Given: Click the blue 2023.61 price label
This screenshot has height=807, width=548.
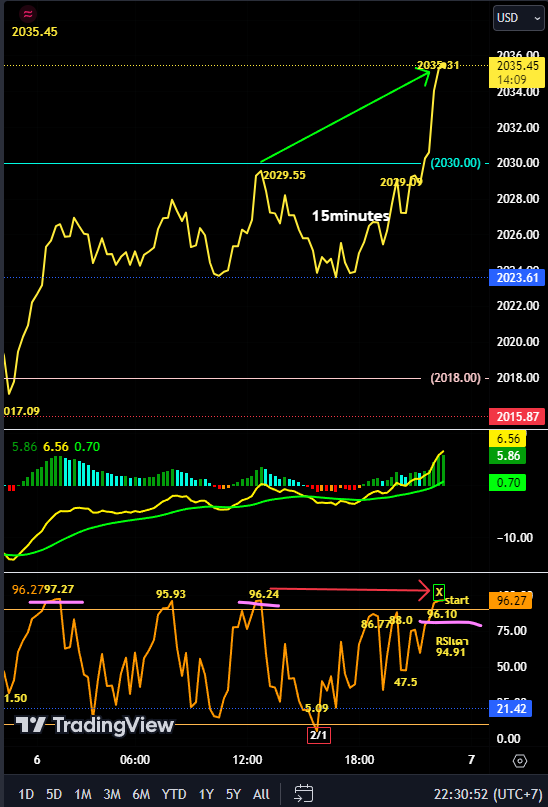Looking at the screenshot, I should pyautogui.click(x=517, y=278).
